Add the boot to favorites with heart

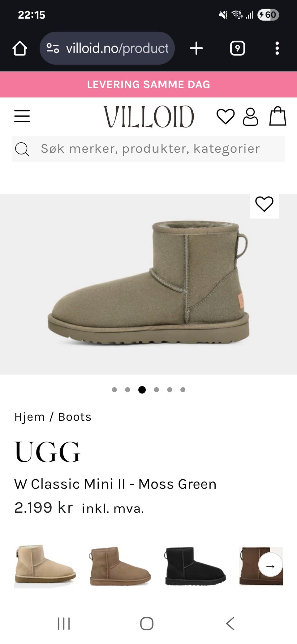point(264,204)
